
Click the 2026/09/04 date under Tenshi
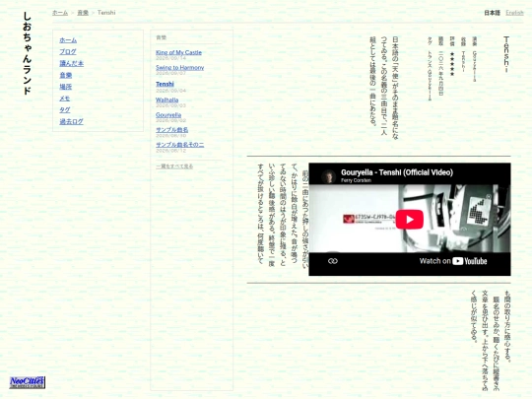170,91
